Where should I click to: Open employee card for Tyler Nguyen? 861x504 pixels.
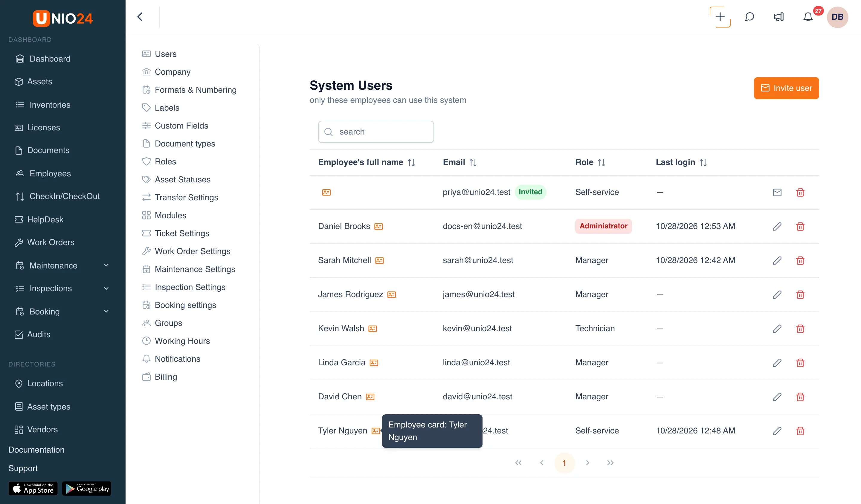[x=375, y=431]
